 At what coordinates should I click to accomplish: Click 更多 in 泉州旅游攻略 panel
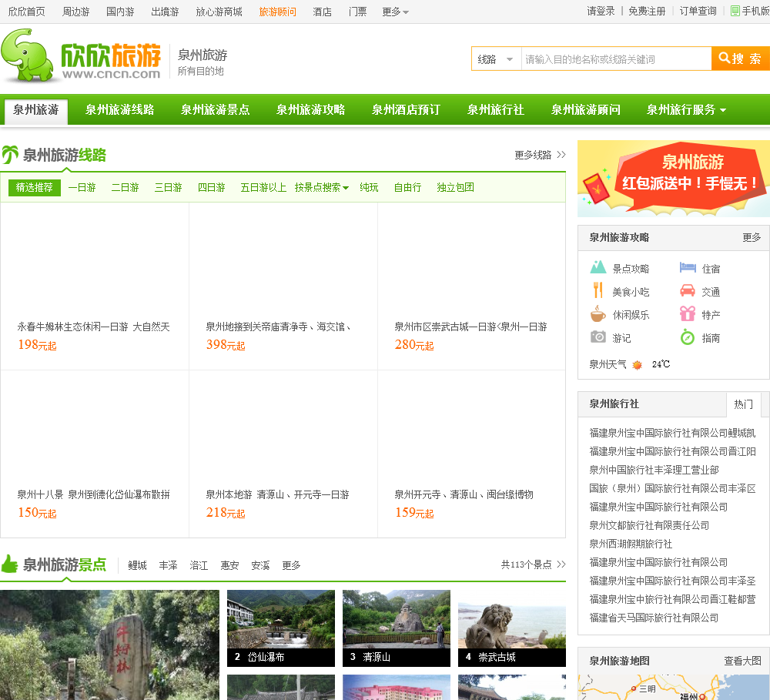tap(752, 238)
